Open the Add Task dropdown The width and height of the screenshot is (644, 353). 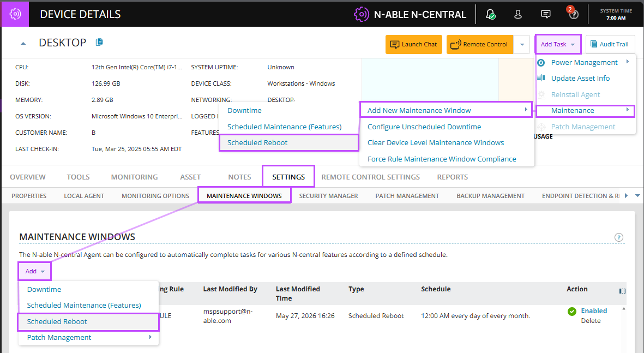tap(558, 44)
